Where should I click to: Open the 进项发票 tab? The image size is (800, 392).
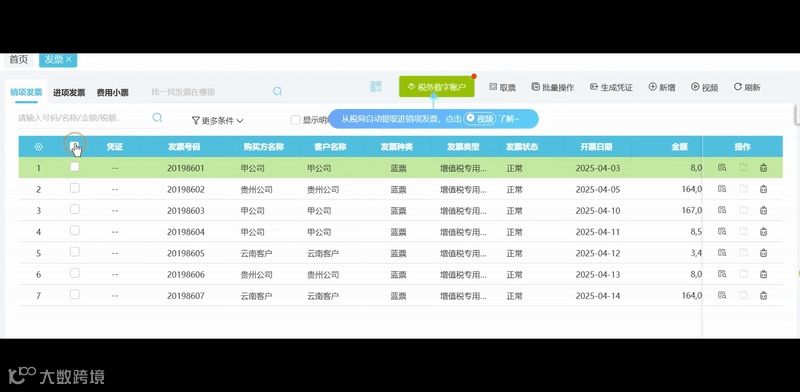(69, 93)
